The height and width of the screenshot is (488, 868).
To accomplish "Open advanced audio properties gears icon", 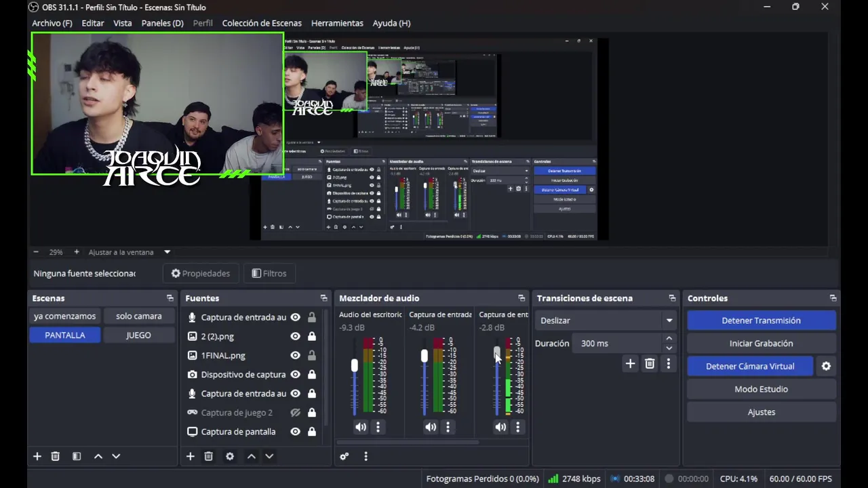I will coord(344,456).
